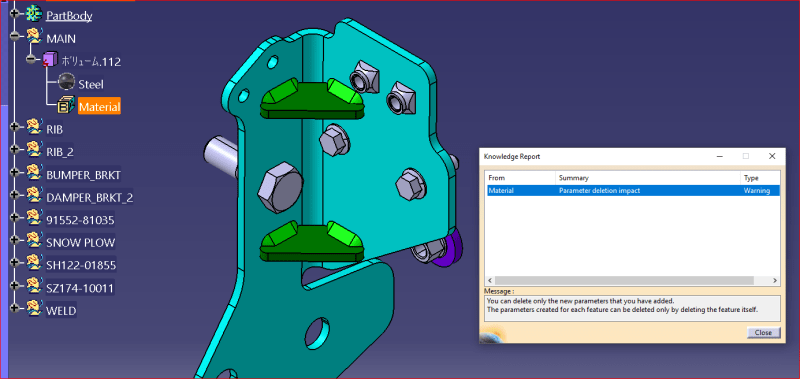
Task: Click the Steel material sphere icon
Action: (x=67, y=83)
